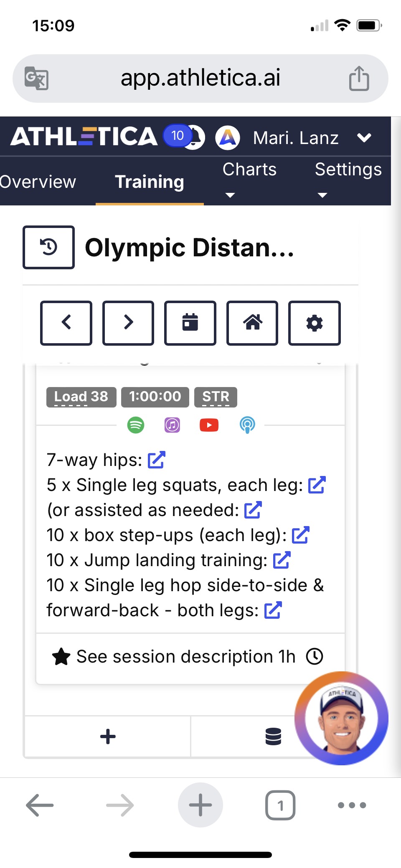This screenshot has height=868, width=401.
Task: Switch to the Overview tab
Action: point(38,182)
